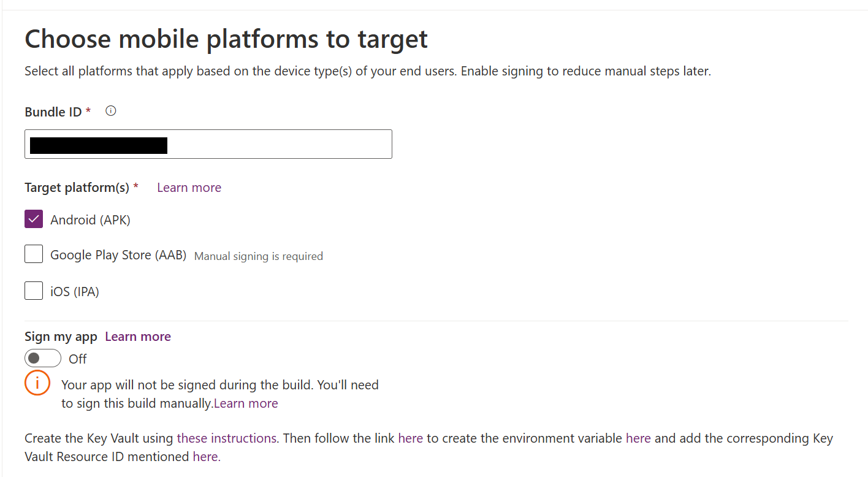The image size is (868, 477).
Task: Click the 'Manual signing is required' note
Action: [259, 256]
